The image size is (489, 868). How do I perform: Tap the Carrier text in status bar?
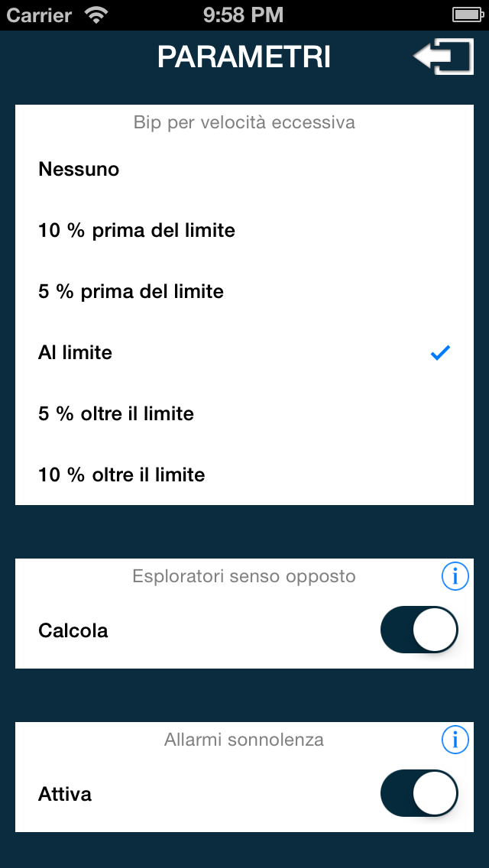39,15
